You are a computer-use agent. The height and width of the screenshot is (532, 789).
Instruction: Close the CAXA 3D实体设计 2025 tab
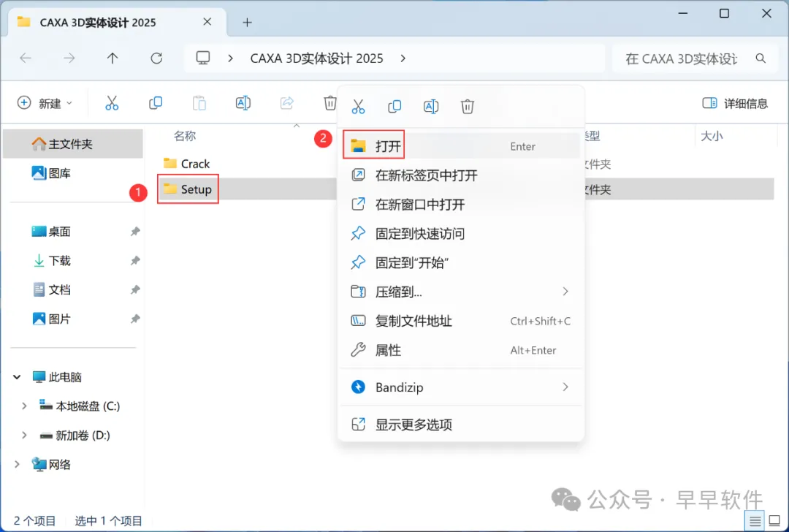point(207,22)
